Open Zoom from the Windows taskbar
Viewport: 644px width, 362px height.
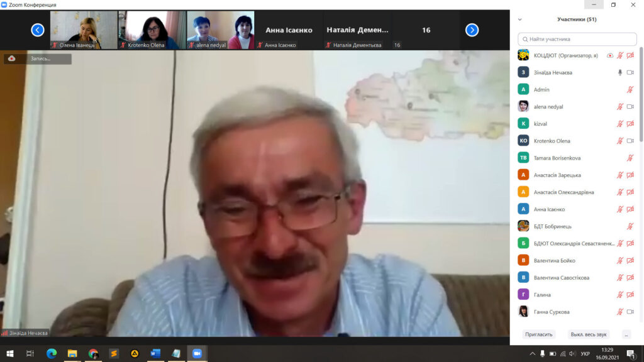click(196, 353)
